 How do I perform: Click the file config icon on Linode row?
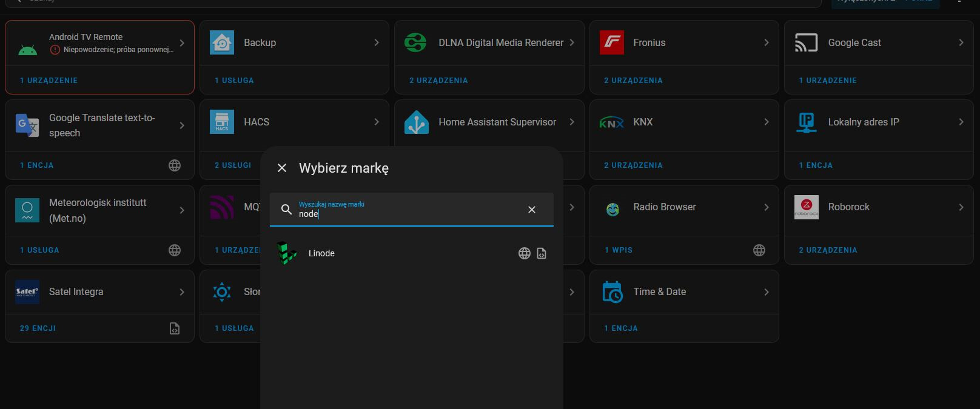click(x=542, y=253)
